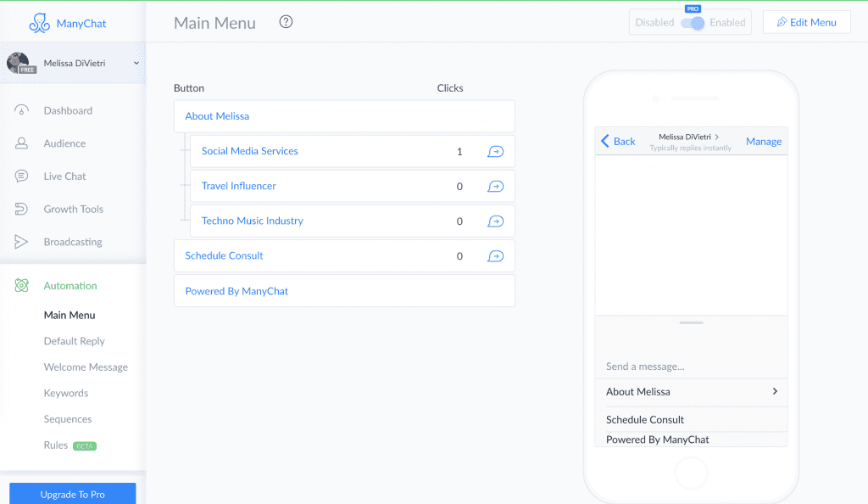868x504 pixels.
Task: Open Default Reply in the sidebar
Action: (x=74, y=341)
